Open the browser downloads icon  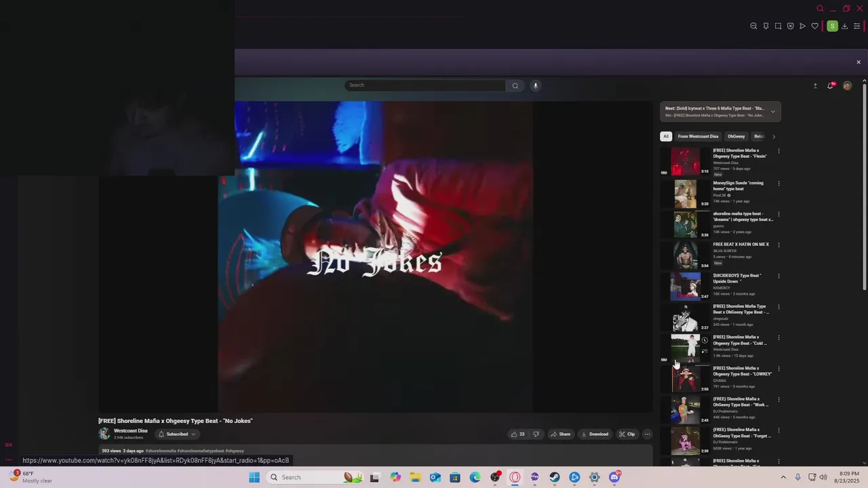pos(844,26)
